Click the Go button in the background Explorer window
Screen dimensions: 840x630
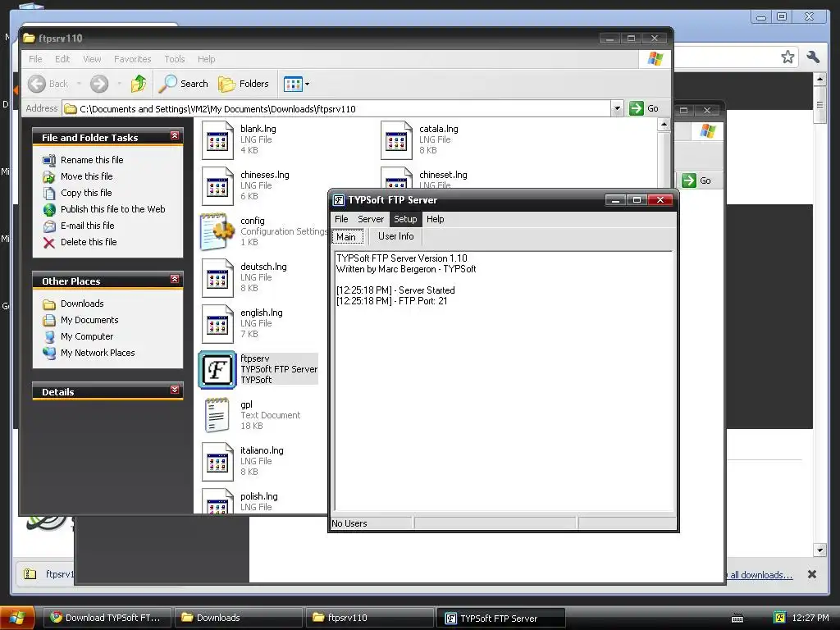pos(697,180)
